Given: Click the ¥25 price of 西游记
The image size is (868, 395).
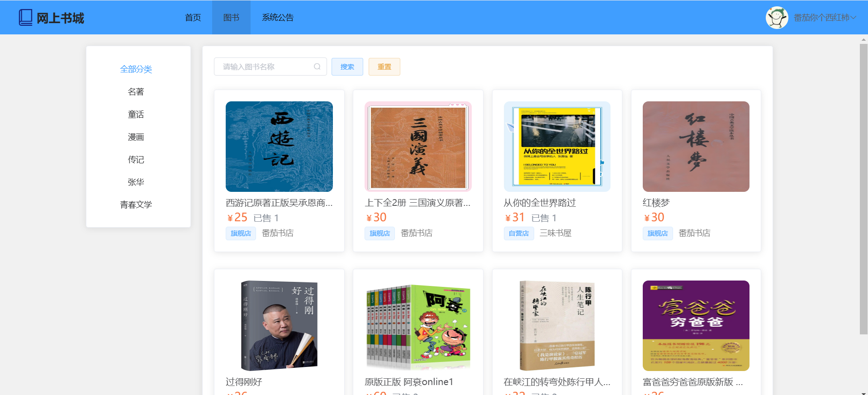Looking at the screenshot, I should click(x=237, y=218).
